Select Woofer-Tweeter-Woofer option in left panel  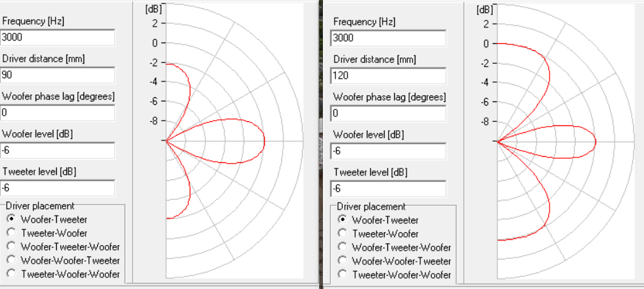[x=11, y=247]
